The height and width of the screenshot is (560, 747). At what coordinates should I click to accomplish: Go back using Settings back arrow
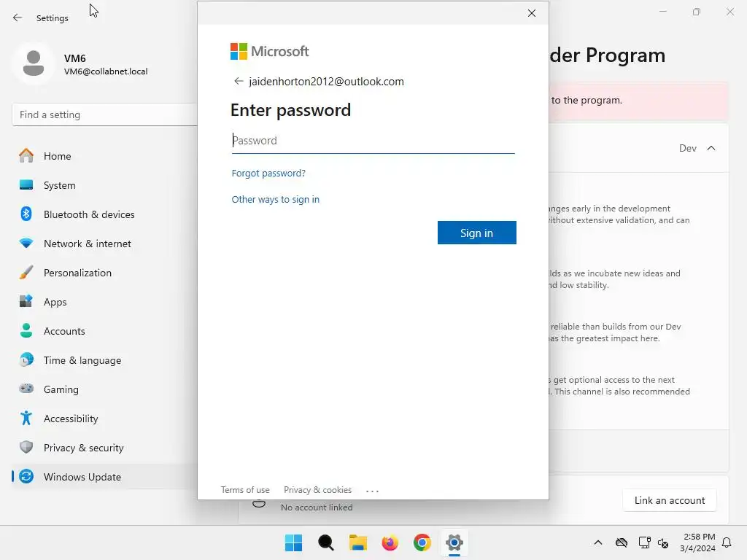coord(18,17)
